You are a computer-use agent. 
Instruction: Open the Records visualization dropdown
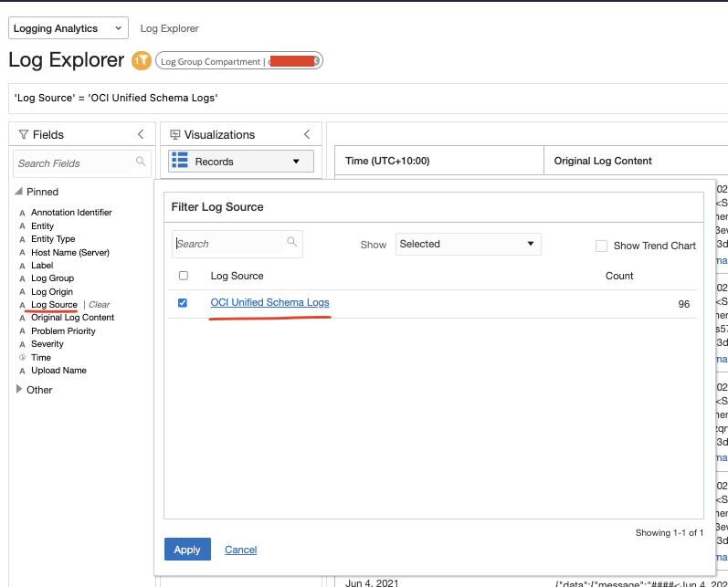tap(241, 162)
